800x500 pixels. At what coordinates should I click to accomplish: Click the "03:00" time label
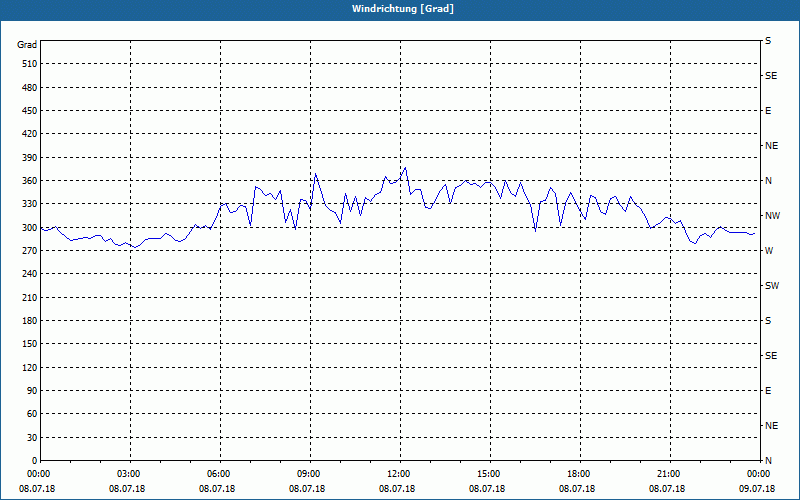tap(127, 474)
